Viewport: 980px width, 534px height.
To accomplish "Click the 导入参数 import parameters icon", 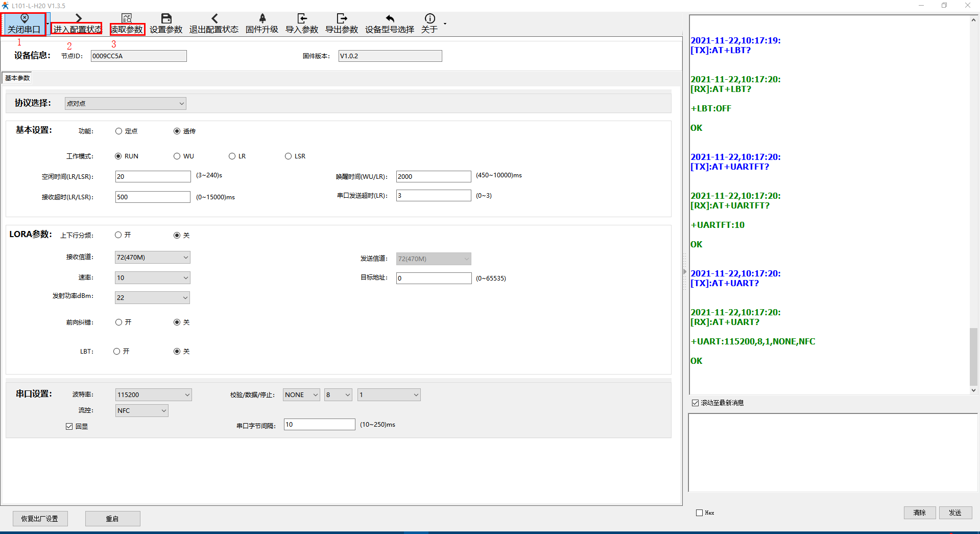I will coord(302,19).
